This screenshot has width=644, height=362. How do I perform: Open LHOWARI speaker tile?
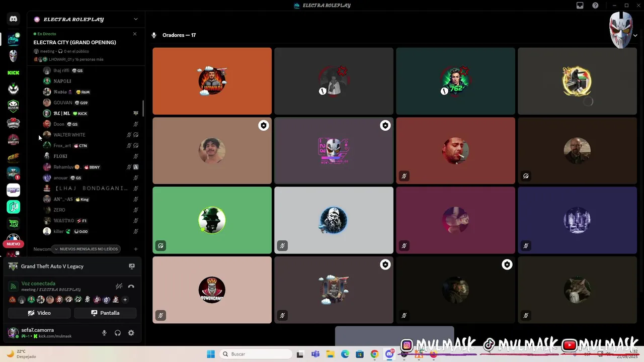[212, 81]
